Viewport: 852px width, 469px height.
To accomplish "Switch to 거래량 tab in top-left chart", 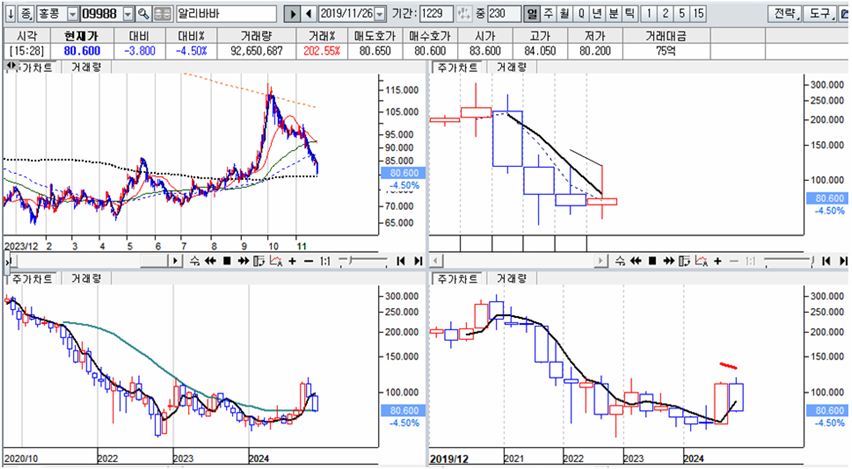I will coord(86,67).
